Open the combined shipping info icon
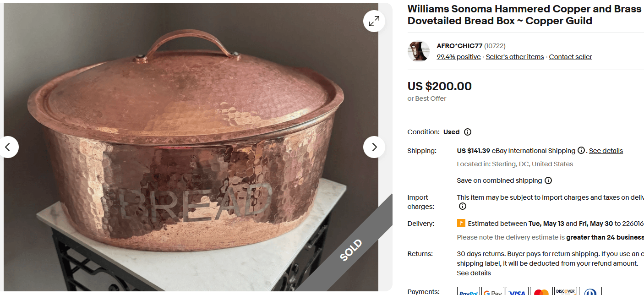The image size is (644, 295). (548, 180)
